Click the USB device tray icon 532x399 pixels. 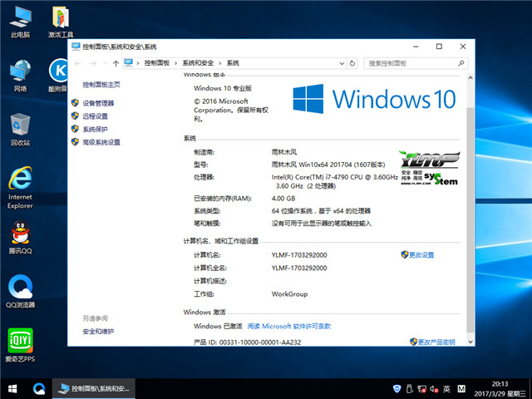(x=409, y=389)
